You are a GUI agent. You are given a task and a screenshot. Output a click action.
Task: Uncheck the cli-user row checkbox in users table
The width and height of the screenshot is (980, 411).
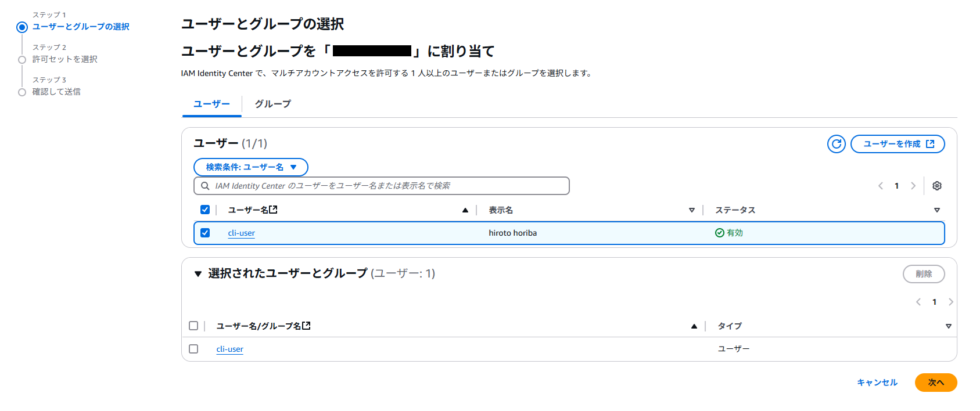click(x=205, y=233)
